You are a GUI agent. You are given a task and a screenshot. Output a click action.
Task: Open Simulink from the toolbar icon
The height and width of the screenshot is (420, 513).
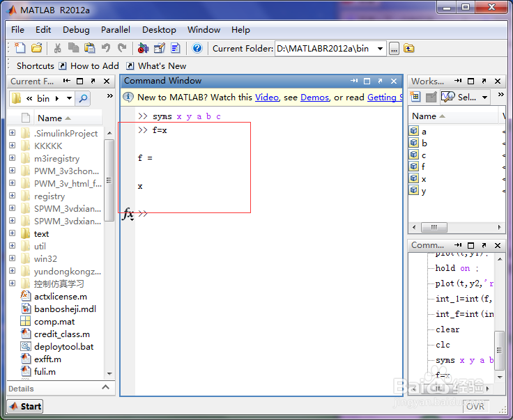click(x=143, y=48)
